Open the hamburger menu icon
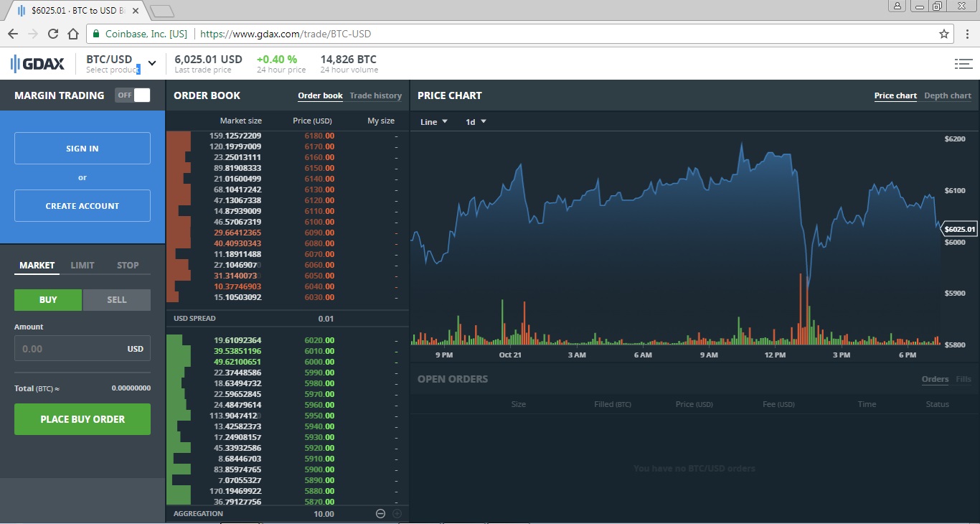 963,64
